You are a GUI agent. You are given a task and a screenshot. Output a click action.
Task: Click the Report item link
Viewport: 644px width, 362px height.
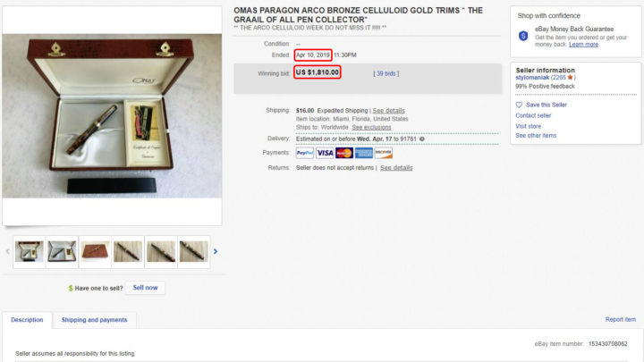tap(620, 319)
